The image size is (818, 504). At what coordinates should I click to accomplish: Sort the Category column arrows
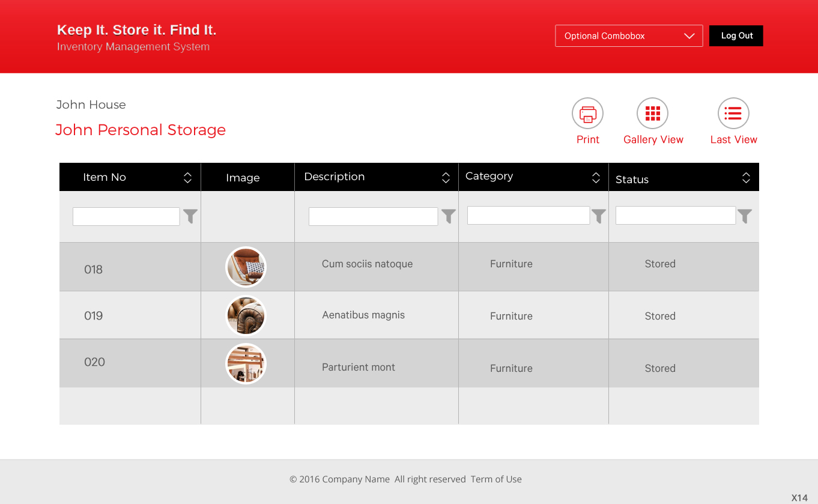coord(596,177)
